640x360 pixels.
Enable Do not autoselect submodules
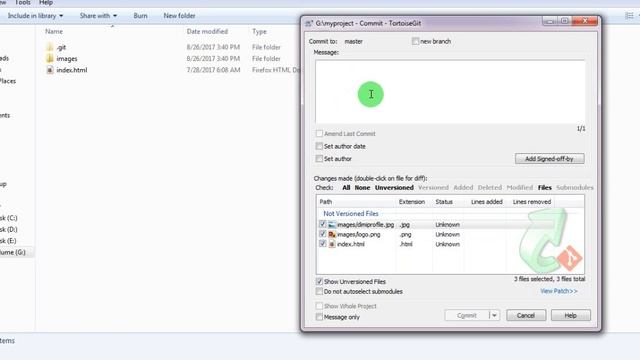click(x=319, y=291)
